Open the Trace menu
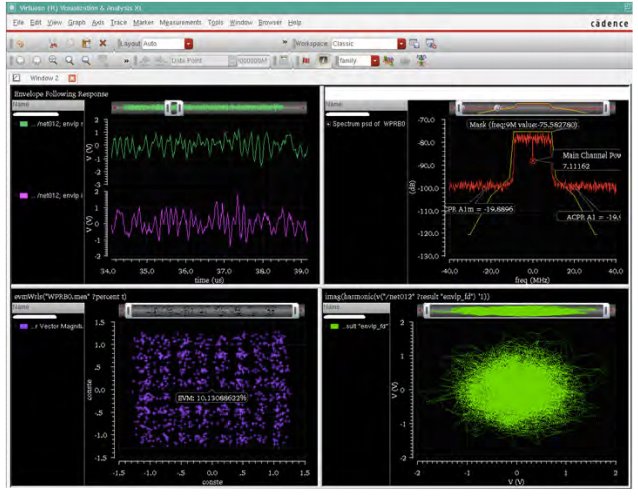Viewport: 638px width, 497px height. pyautogui.click(x=119, y=22)
